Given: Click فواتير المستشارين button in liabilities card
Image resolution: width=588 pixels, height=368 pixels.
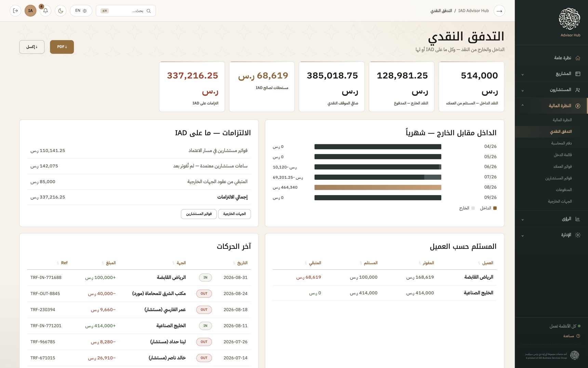Looking at the screenshot, I should pyautogui.click(x=199, y=214).
